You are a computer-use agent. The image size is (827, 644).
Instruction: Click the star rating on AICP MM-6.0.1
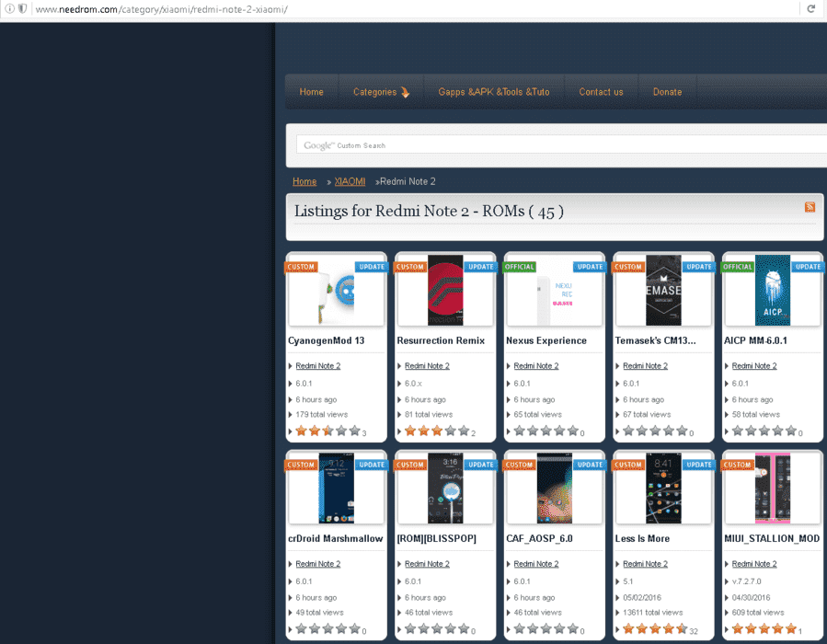[x=764, y=431]
